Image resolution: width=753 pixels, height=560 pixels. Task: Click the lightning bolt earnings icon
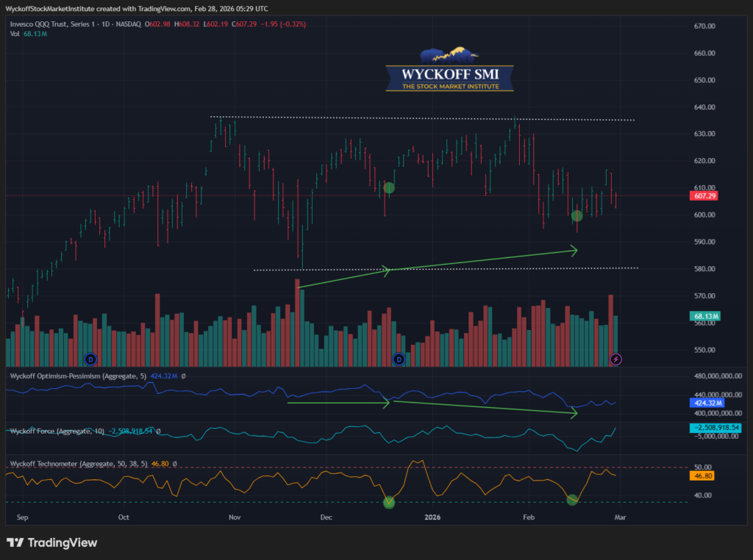pyautogui.click(x=616, y=359)
